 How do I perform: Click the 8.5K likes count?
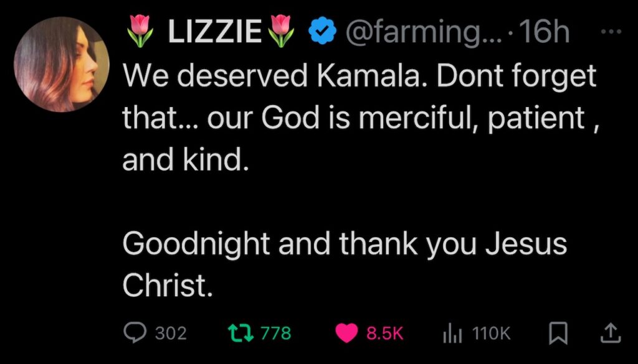click(x=384, y=334)
